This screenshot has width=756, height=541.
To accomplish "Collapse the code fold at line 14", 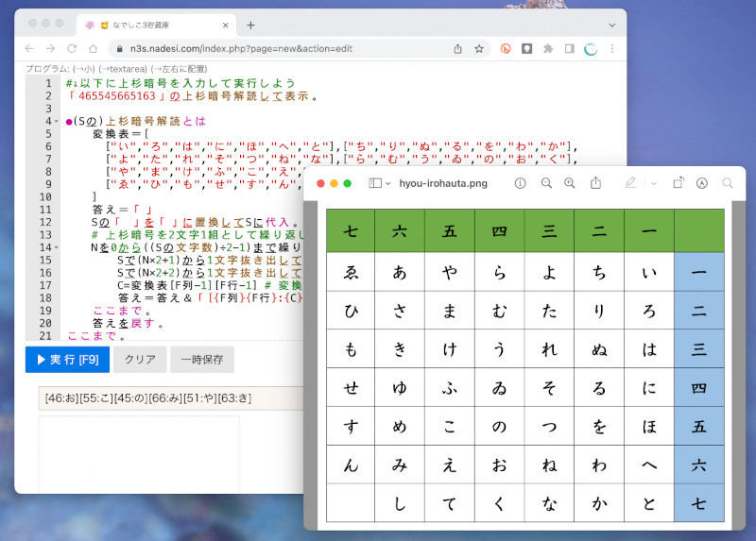I will coord(57,247).
